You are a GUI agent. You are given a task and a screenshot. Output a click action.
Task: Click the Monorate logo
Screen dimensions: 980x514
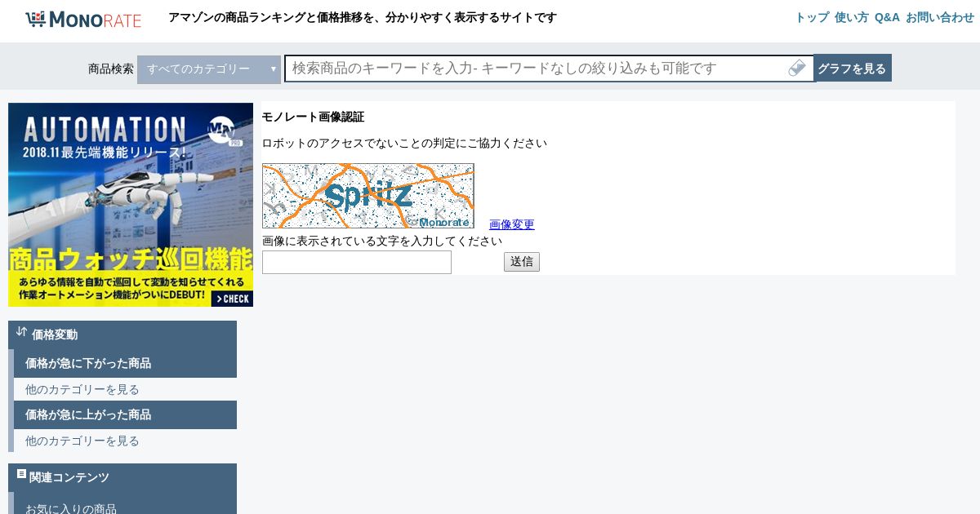[x=83, y=20]
